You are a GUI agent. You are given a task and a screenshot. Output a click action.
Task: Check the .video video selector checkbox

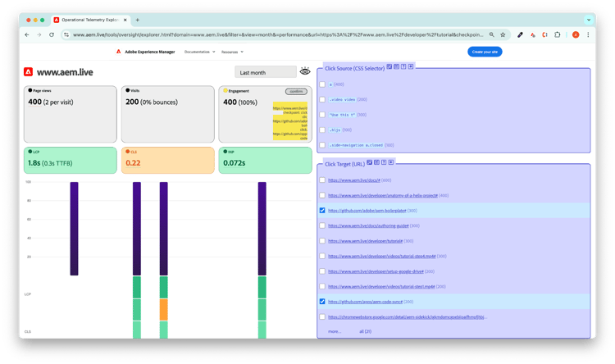(x=323, y=99)
